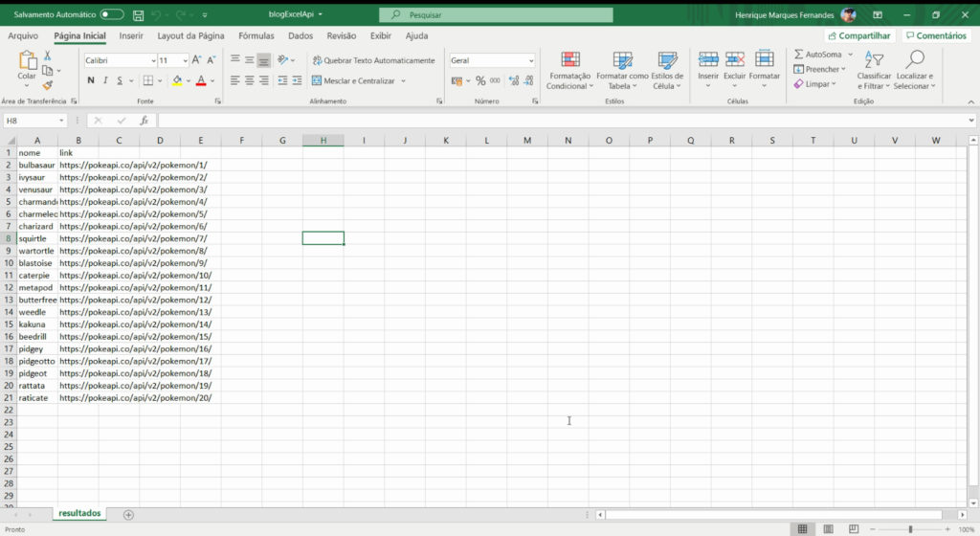980x536 pixels.
Task: Apply yellow fill color bucket
Action: (177, 80)
